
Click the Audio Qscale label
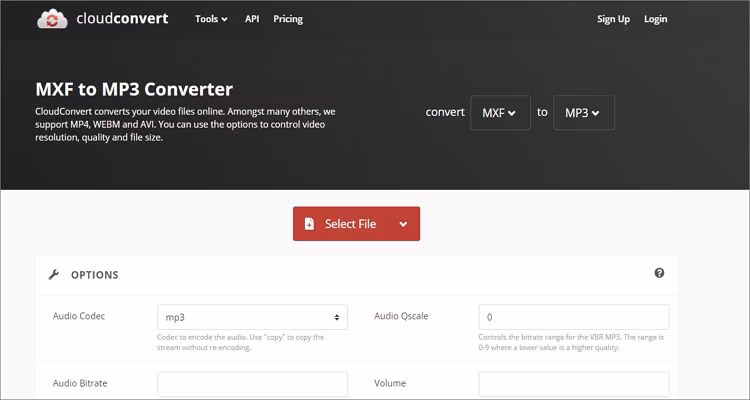pos(401,316)
